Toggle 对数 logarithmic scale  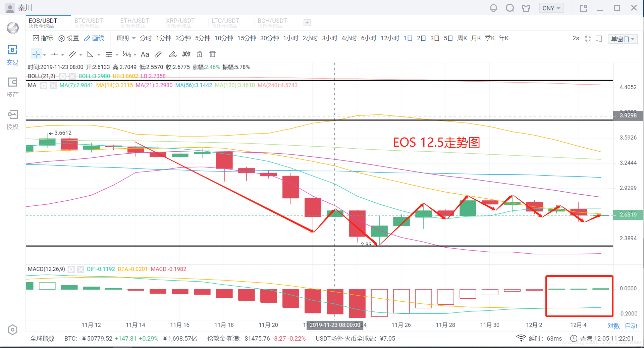click(x=614, y=326)
